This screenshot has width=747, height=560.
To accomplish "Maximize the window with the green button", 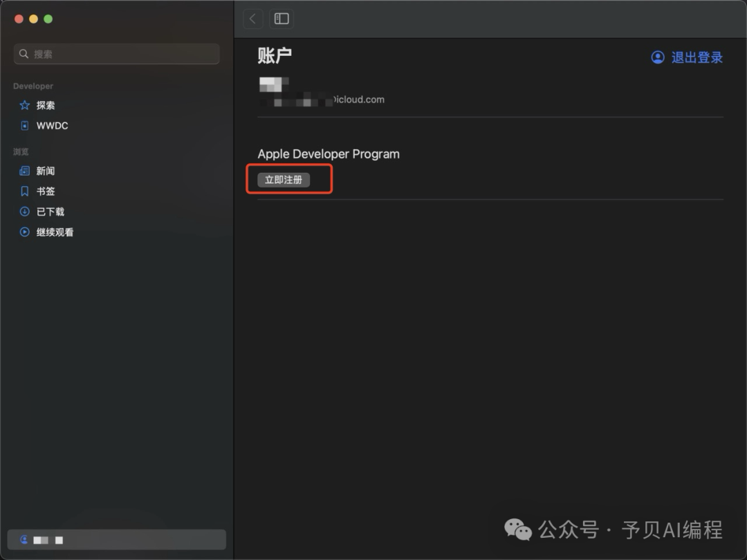I will (x=48, y=19).
